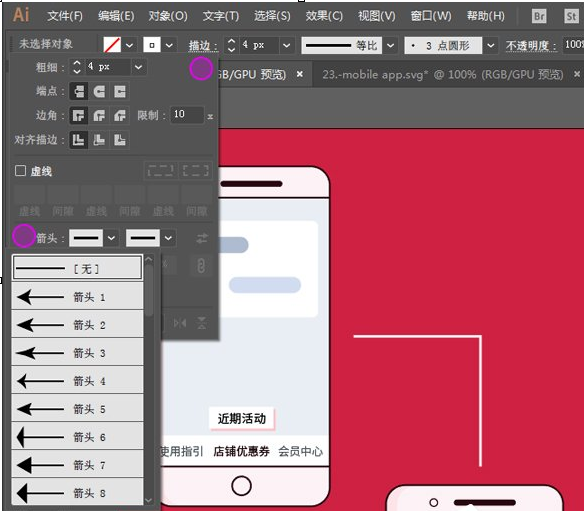Click the swap arrowheads start and end icon
The image size is (584, 511).
pyautogui.click(x=202, y=238)
